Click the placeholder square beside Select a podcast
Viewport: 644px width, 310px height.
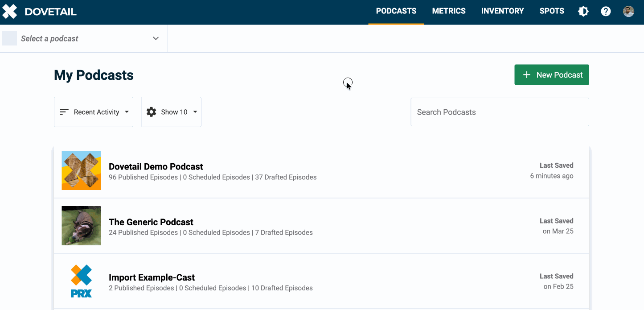click(10, 38)
